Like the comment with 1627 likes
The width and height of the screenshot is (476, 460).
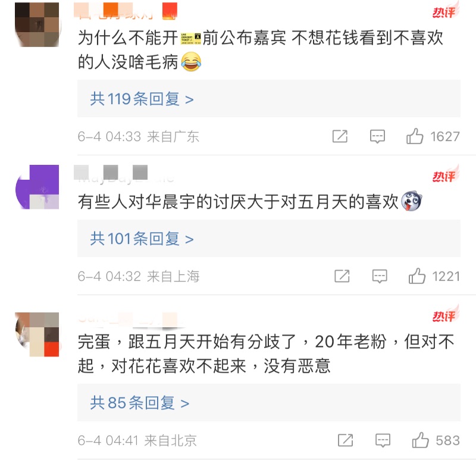click(x=415, y=136)
